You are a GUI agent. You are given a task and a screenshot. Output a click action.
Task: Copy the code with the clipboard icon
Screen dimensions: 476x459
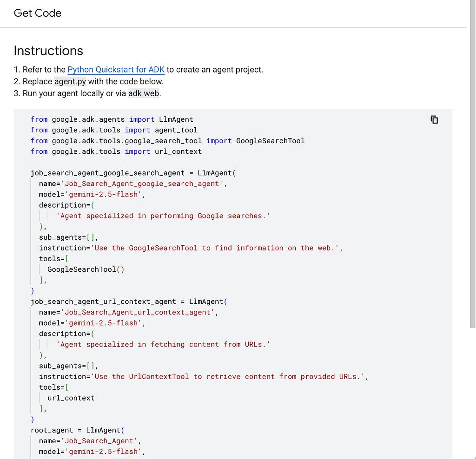pos(434,120)
